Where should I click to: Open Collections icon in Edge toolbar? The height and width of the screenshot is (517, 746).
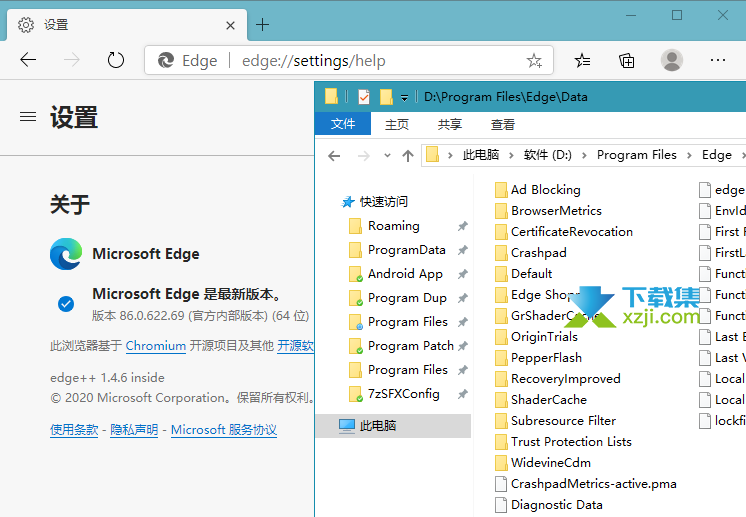click(x=627, y=60)
